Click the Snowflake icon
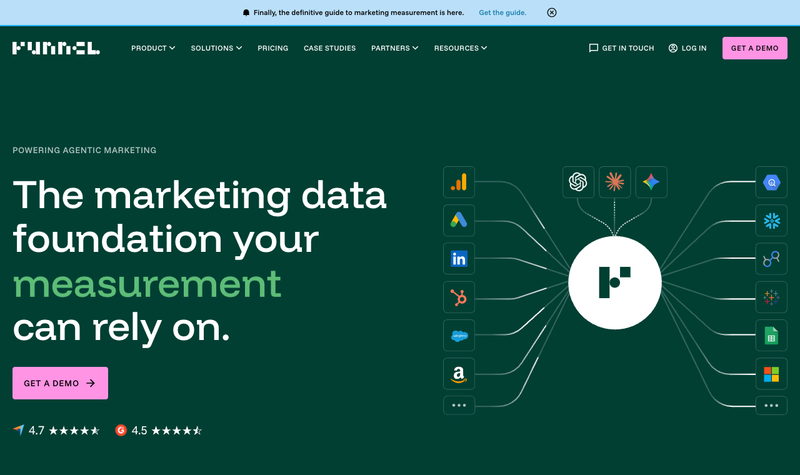 click(x=771, y=220)
